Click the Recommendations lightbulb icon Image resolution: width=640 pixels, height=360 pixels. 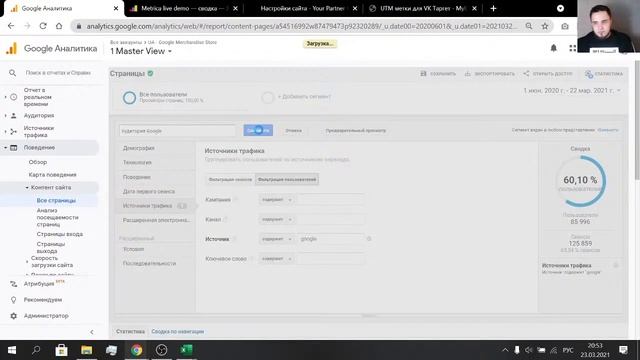13,300
